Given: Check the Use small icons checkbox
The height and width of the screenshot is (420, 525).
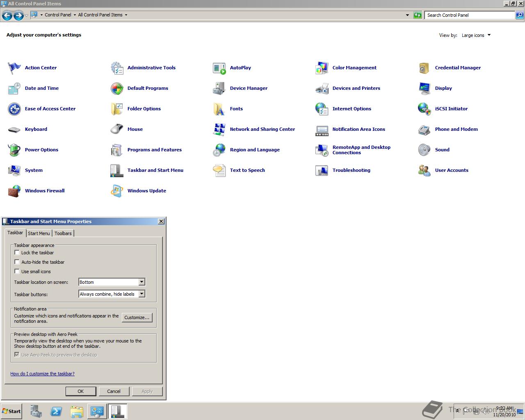Looking at the screenshot, I should pos(17,271).
